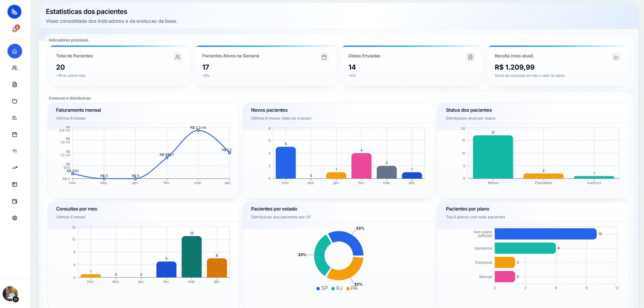Open the table layout sidebar icon

[15, 184]
